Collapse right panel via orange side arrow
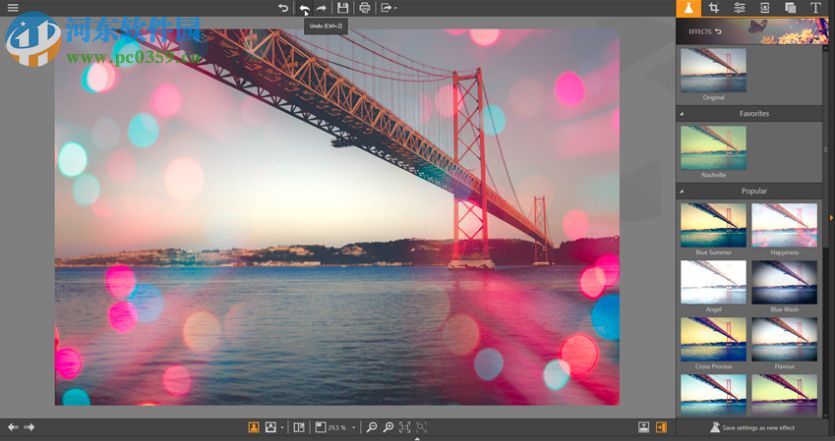The width and height of the screenshot is (835, 441). (832, 218)
